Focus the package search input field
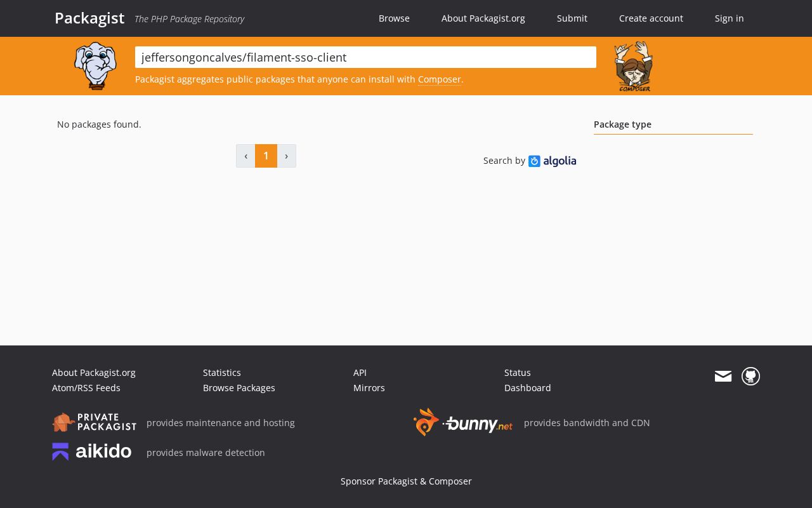The image size is (812, 508). pos(365,57)
